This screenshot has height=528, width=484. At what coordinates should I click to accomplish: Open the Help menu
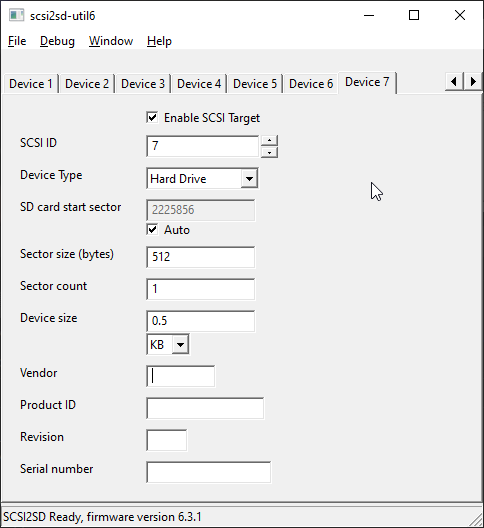(x=159, y=41)
